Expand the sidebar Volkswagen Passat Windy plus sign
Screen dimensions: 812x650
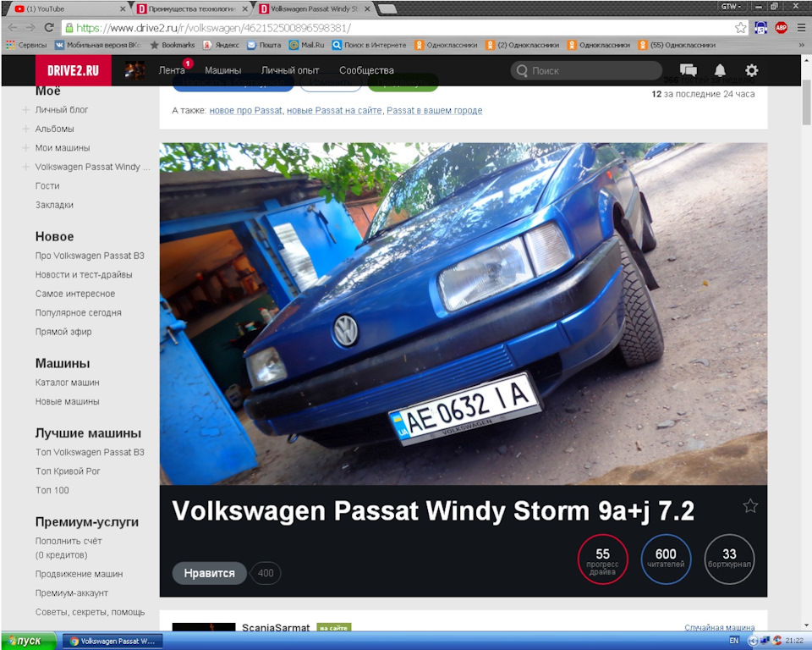tap(25, 167)
